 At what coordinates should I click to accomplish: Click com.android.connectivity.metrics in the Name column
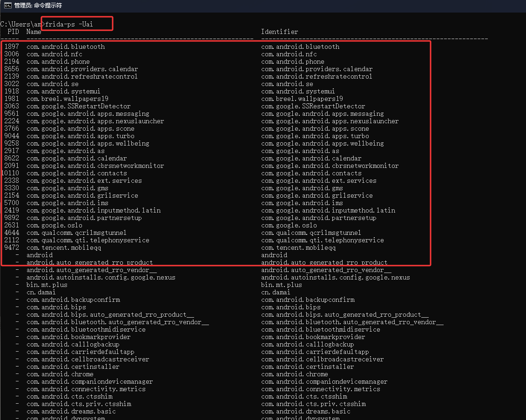86,389
